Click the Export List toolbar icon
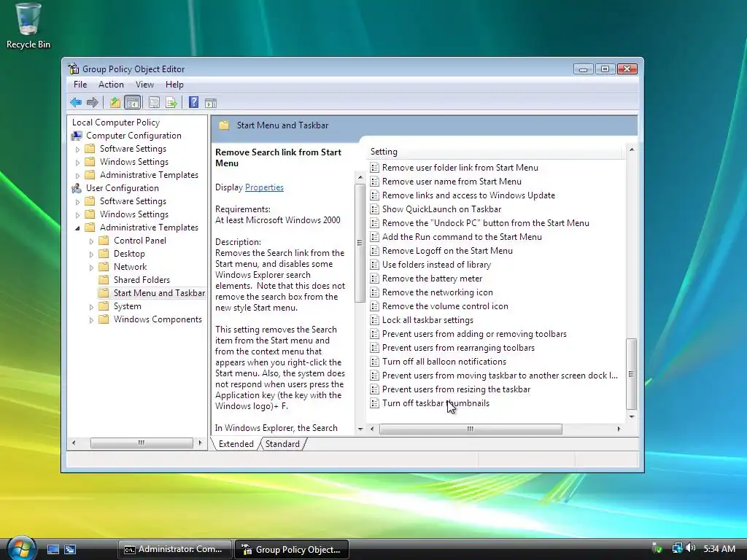Viewport: 747px width, 560px height. pyautogui.click(x=171, y=102)
